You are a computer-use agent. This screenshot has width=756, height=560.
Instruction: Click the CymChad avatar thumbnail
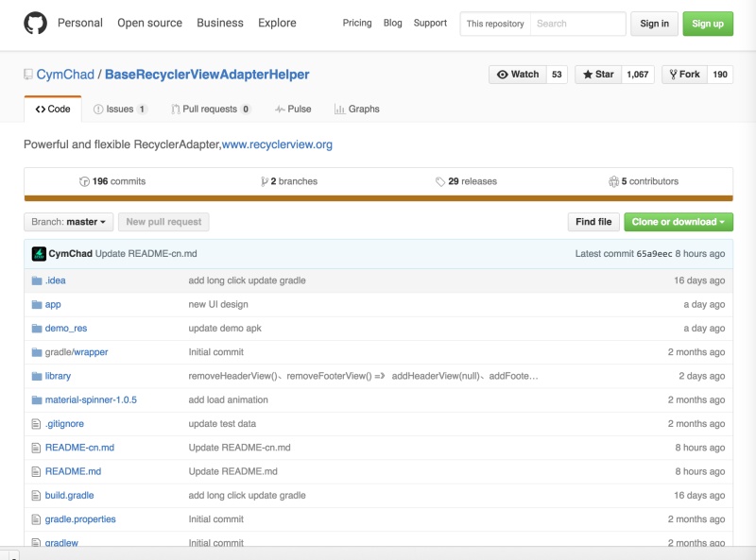39,254
